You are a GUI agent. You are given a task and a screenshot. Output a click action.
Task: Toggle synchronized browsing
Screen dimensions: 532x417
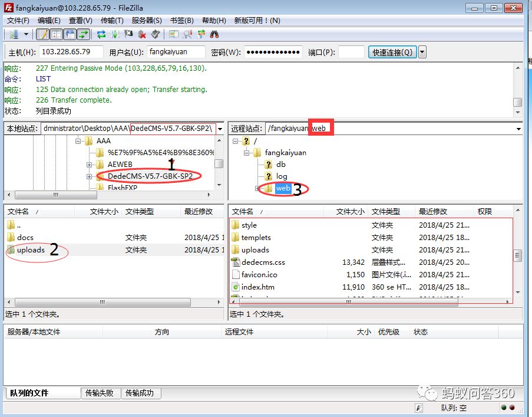[x=201, y=34]
